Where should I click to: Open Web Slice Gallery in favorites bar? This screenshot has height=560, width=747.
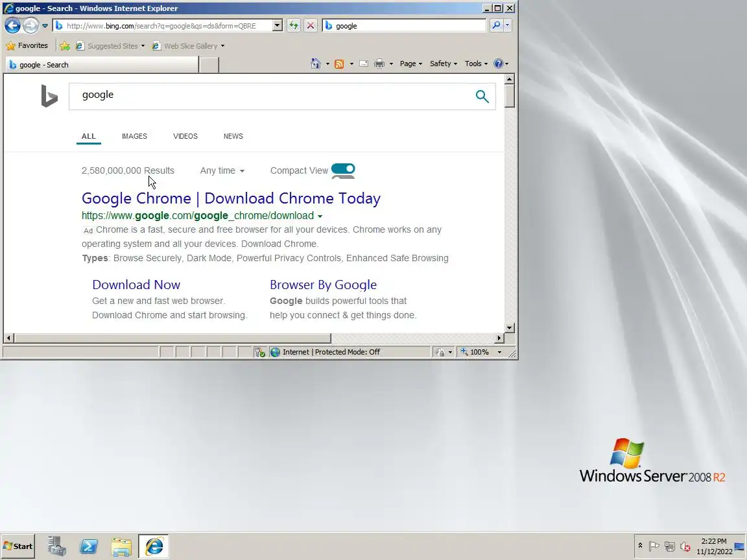(188, 46)
